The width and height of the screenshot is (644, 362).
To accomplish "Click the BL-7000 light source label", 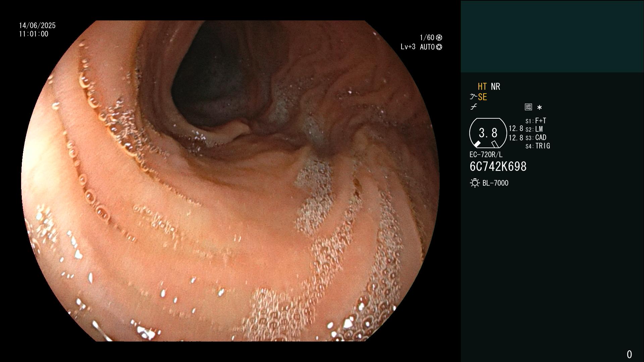I will click(495, 183).
